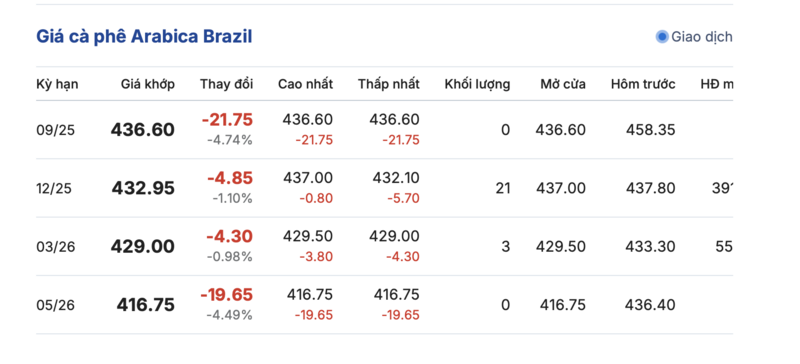
Task: Click the Thấp nhất column header
Action: click(389, 84)
